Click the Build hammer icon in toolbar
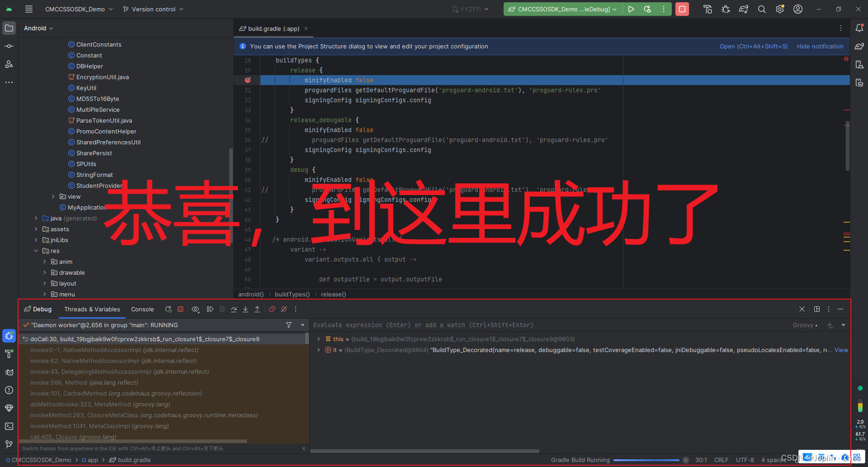This screenshot has height=467, width=868. (x=708, y=9)
